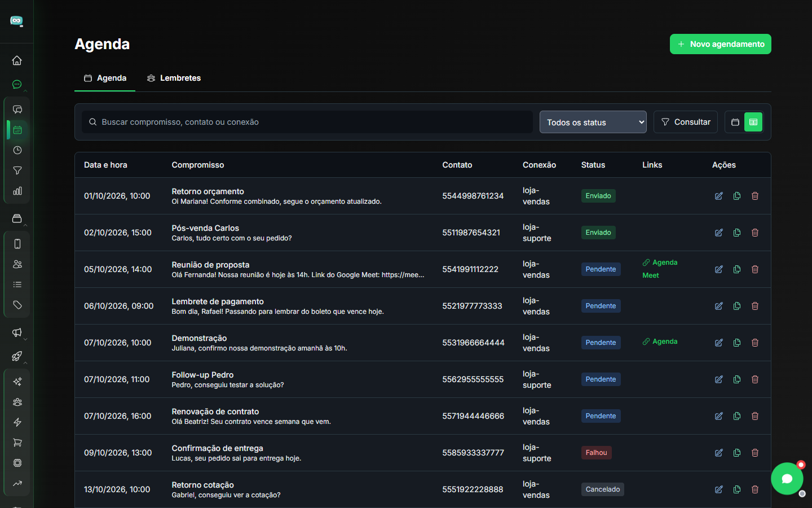Collapse the rocket sidebar group
Image resolution: width=812 pixels, height=508 pixels.
(x=25, y=363)
